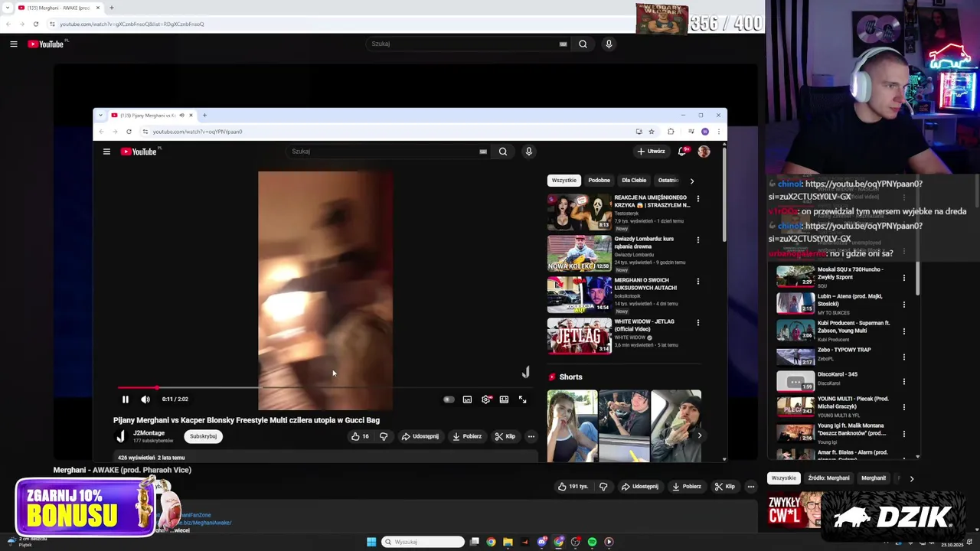The image size is (980, 551).
Task: Subscribe to J2Montage channel
Action: pyautogui.click(x=203, y=436)
